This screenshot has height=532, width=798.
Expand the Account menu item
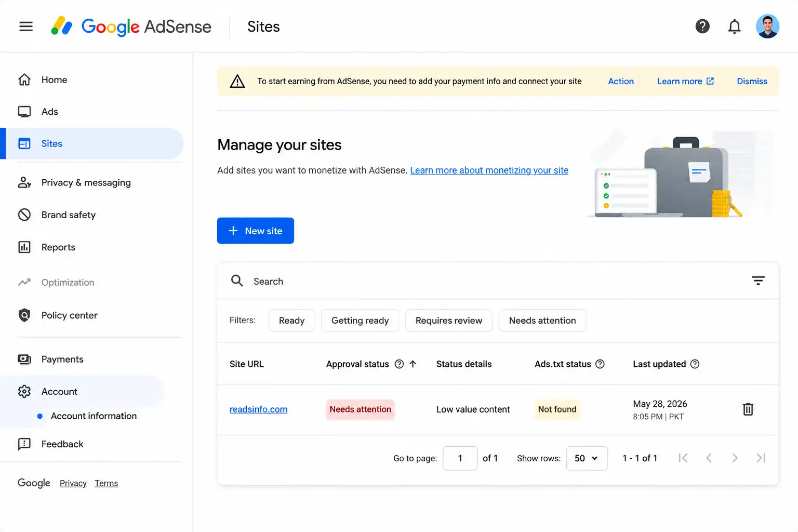point(59,391)
